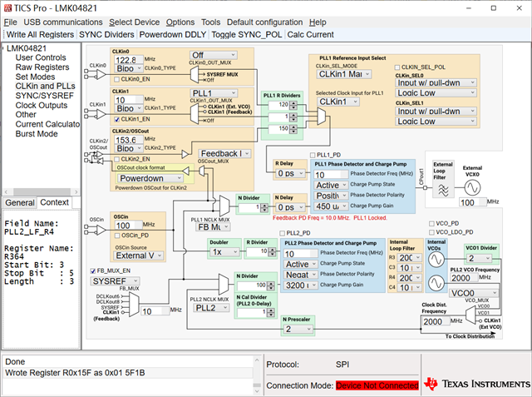This screenshot has height=397, width=532.
Task: Click the PLL1 reference input mux symbol
Action: click(322, 117)
